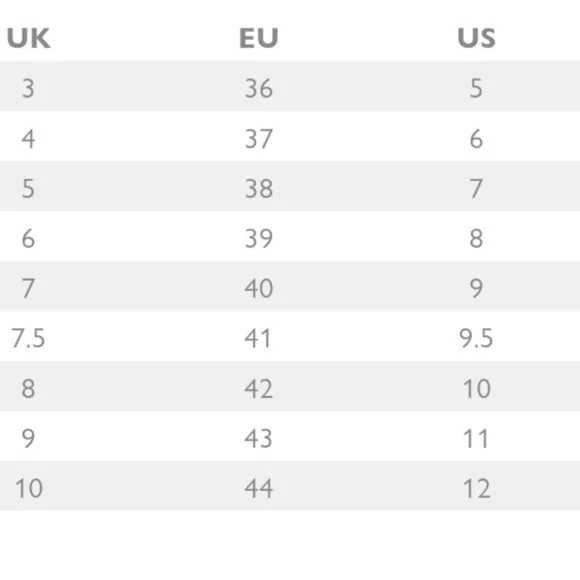Image resolution: width=580 pixels, height=580 pixels.
Task: Select EU size 39 cell
Action: (x=259, y=239)
